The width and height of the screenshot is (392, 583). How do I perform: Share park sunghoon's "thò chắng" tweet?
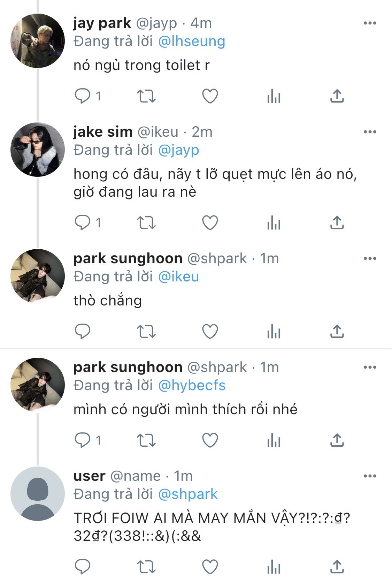[337, 332]
